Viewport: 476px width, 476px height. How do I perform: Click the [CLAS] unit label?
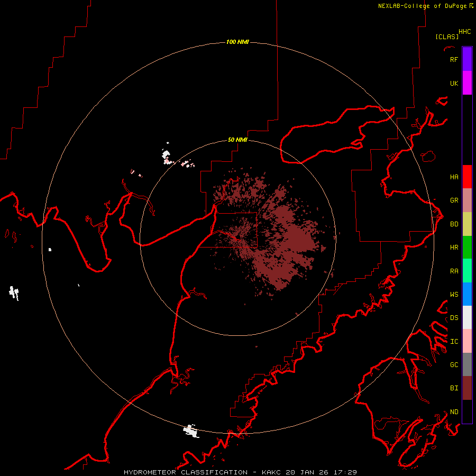pyautogui.click(x=447, y=36)
